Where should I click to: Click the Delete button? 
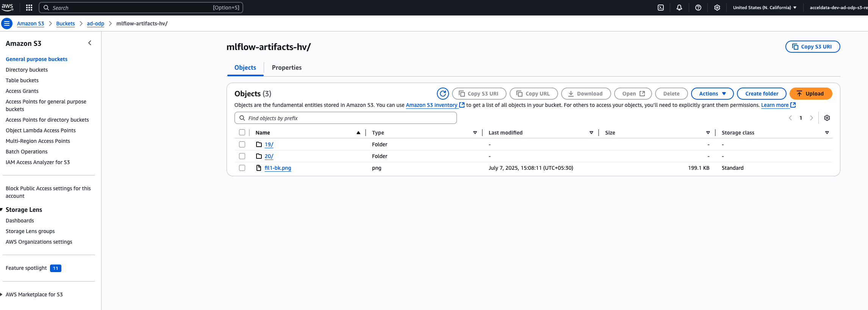point(671,94)
